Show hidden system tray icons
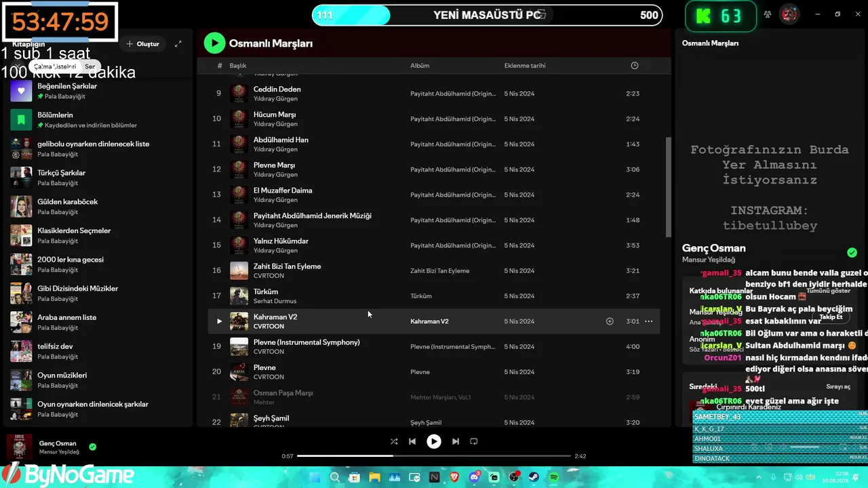 [x=759, y=478]
